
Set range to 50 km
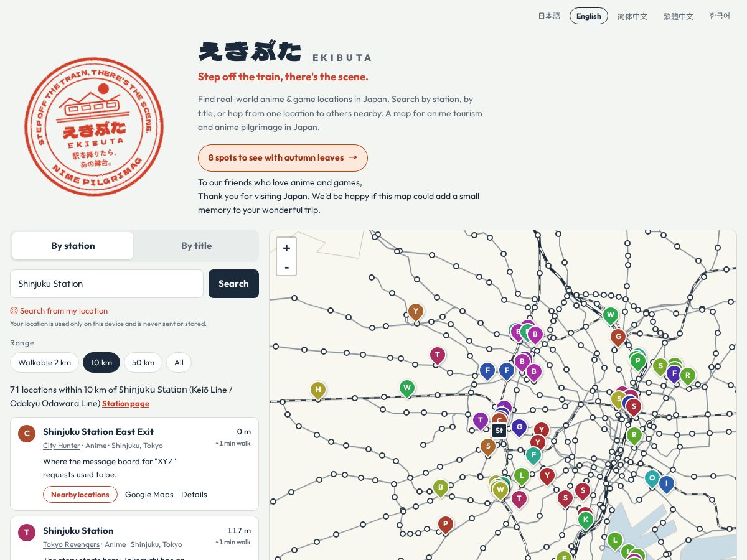[143, 363]
